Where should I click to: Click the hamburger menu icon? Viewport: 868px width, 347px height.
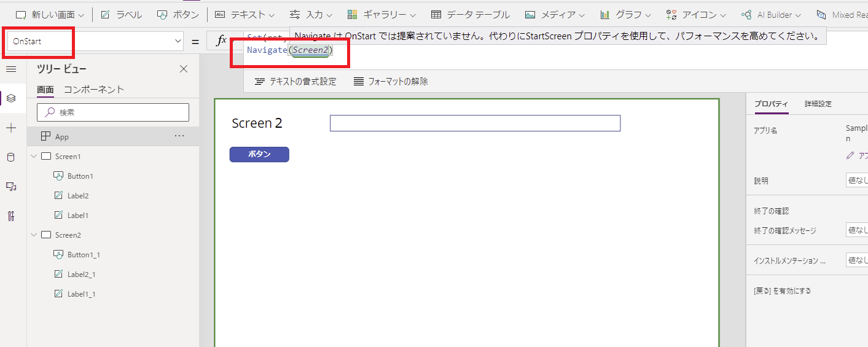pyautogui.click(x=10, y=69)
